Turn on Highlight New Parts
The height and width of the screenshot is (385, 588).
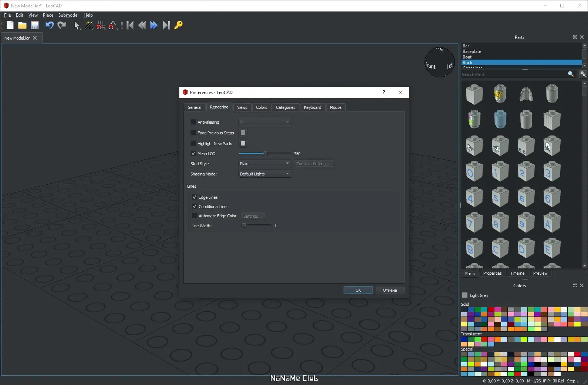pos(193,144)
